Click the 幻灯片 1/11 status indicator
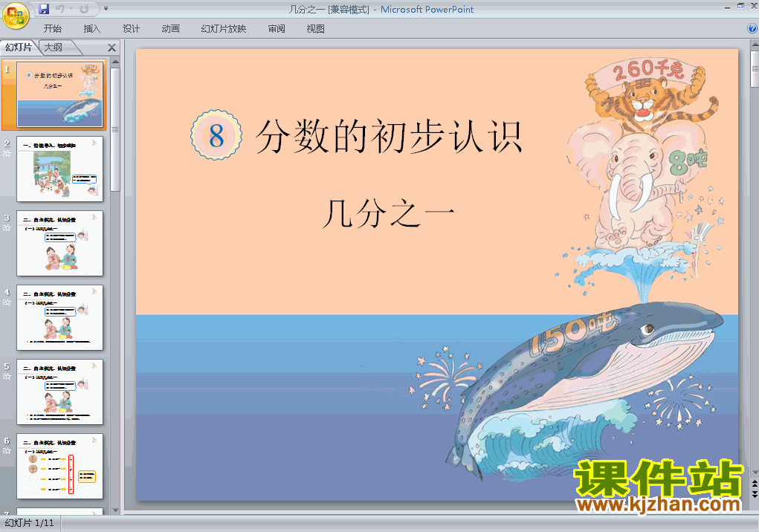Image resolution: width=759 pixels, height=532 pixels. tap(29, 523)
